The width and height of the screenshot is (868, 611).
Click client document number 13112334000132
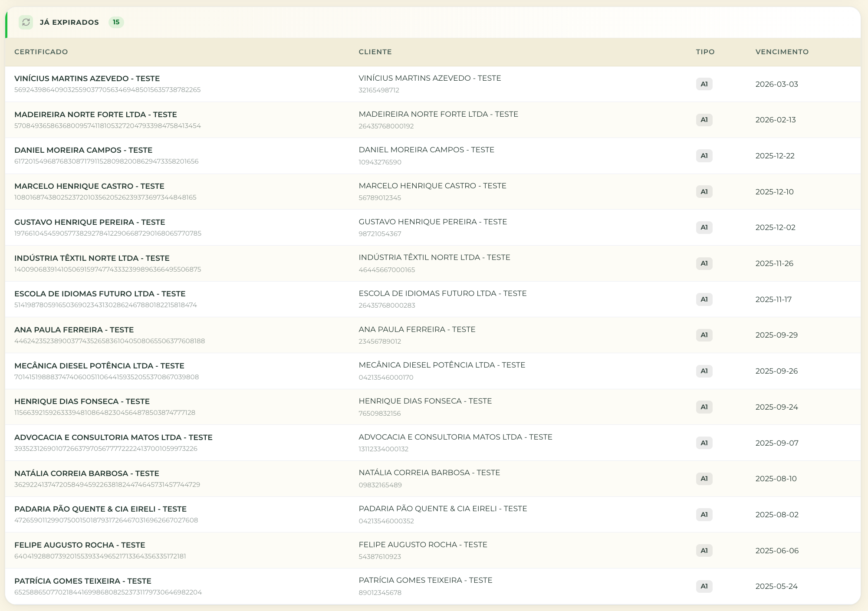click(384, 449)
